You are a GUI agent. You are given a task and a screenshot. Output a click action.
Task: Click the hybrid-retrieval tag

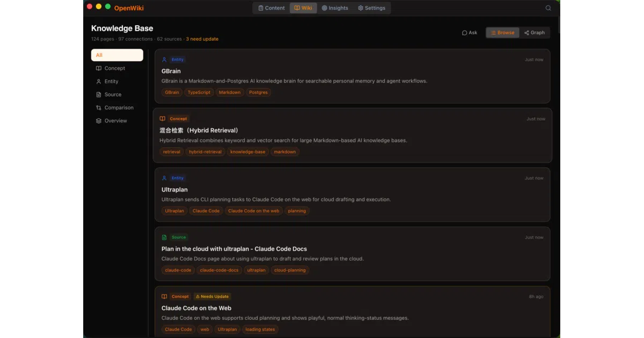click(205, 152)
